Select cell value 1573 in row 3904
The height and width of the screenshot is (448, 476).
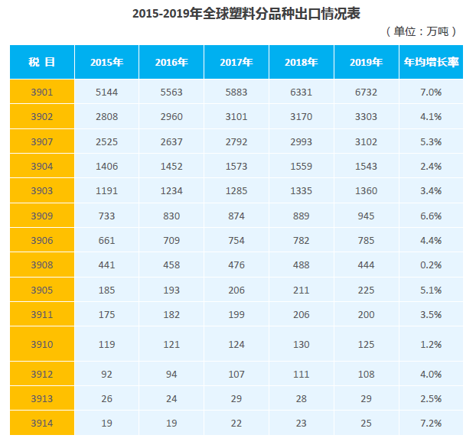point(236,166)
